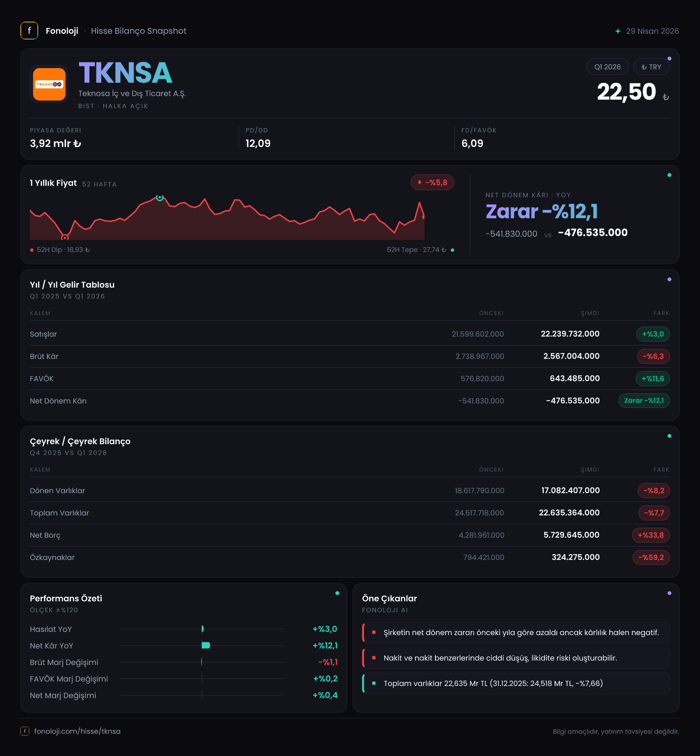Click Brüt Kâr current value 2.567.004.000

click(571, 356)
